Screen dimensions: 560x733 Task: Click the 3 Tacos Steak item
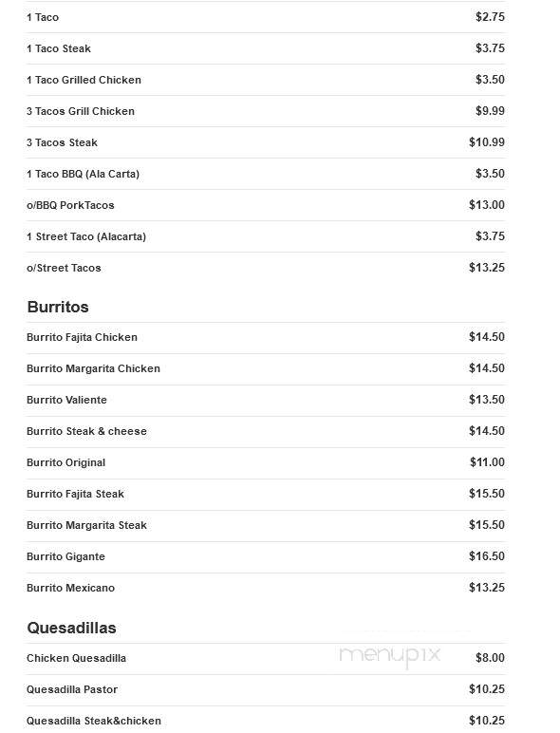tap(266, 142)
